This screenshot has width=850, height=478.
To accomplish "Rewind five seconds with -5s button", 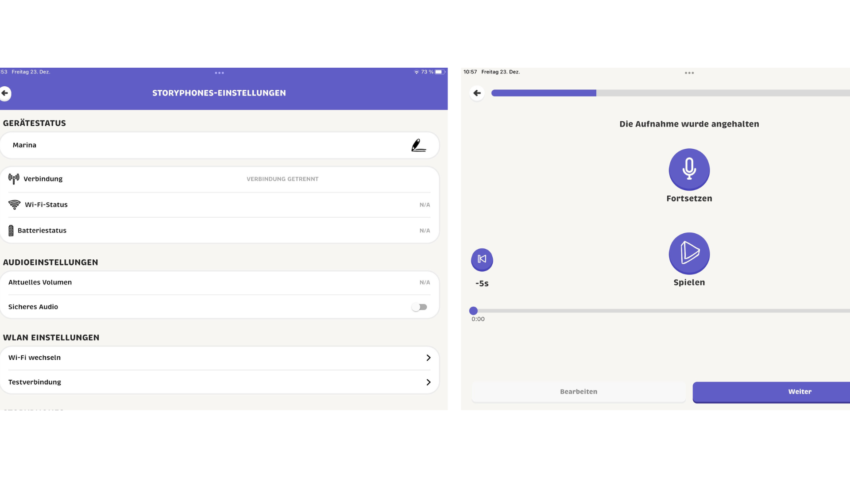I will pyautogui.click(x=482, y=260).
